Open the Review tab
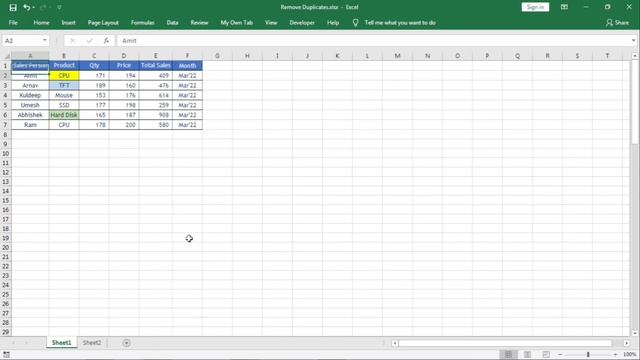This screenshot has width=640, height=360. pos(199,22)
